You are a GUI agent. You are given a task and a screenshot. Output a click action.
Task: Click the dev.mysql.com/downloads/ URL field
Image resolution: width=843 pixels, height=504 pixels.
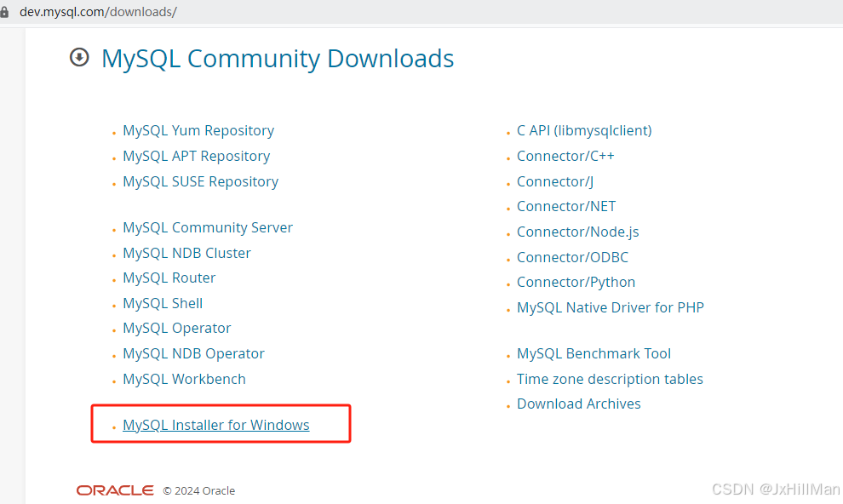[x=99, y=12]
